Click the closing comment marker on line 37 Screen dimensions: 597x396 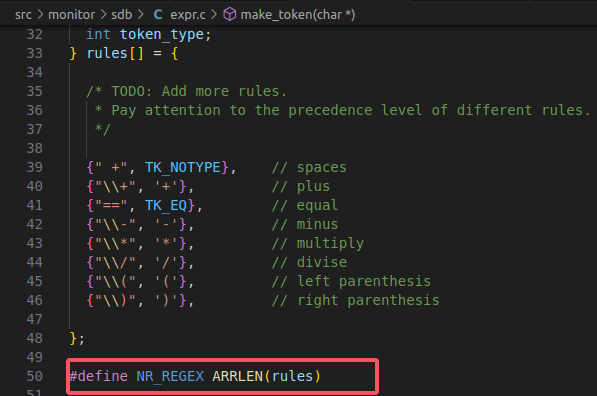point(103,129)
